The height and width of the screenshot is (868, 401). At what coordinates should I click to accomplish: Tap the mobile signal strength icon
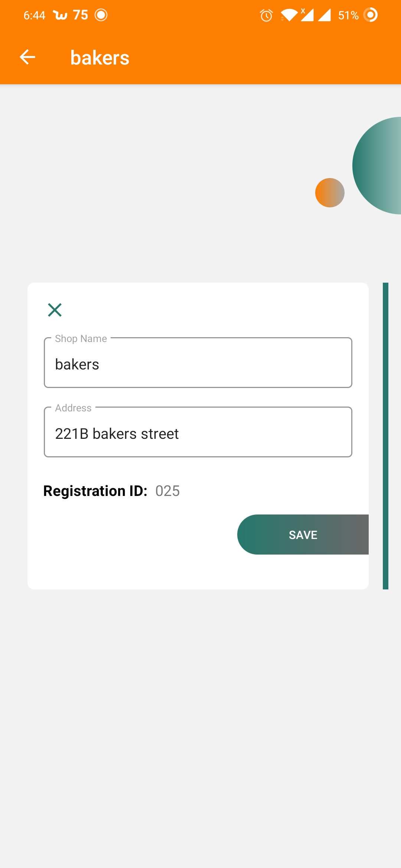324,15
